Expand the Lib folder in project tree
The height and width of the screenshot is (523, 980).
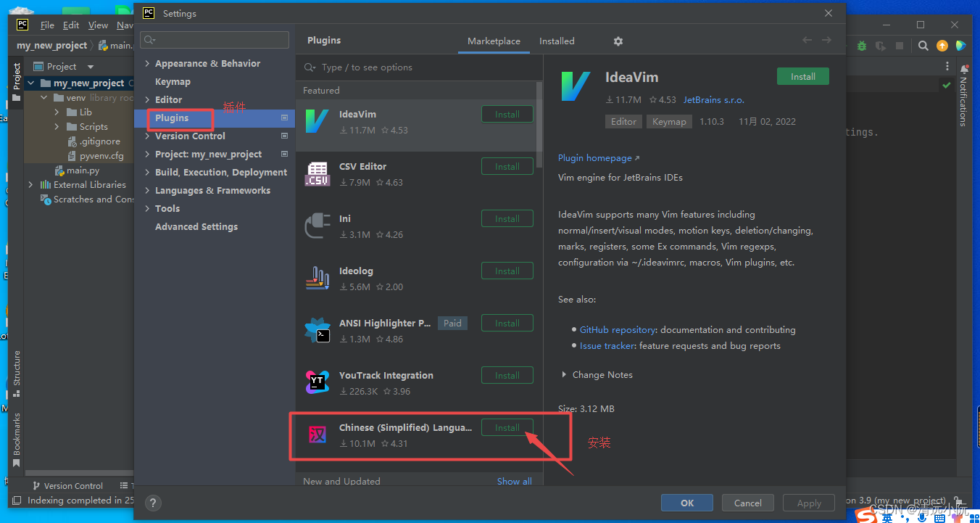57,112
